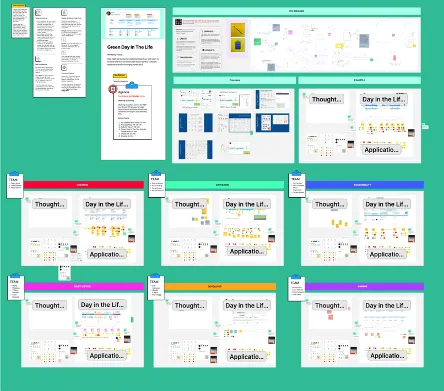Select Day in the Lif label in magenta frame
The width and height of the screenshot is (444, 391).
click(x=102, y=304)
